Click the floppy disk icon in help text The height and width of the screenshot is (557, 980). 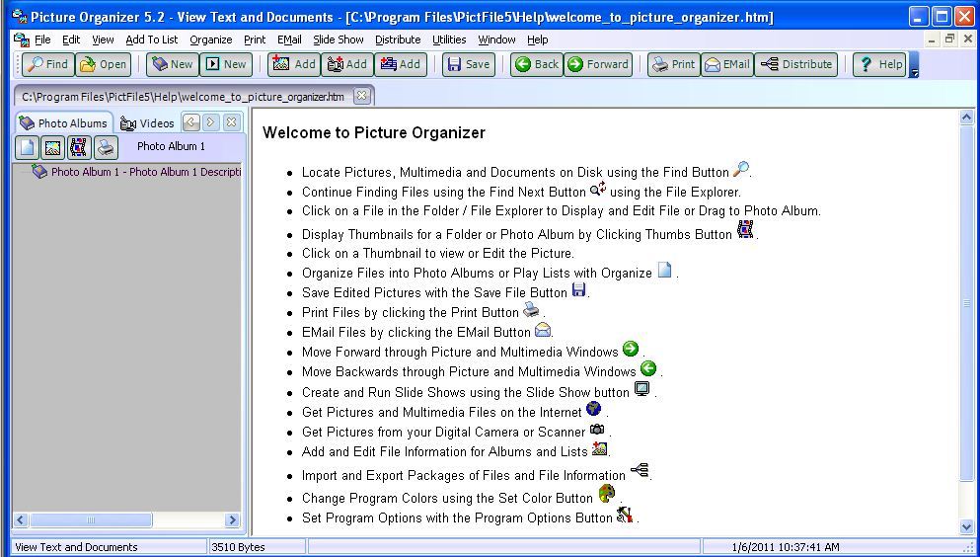click(x=579, y=289)
